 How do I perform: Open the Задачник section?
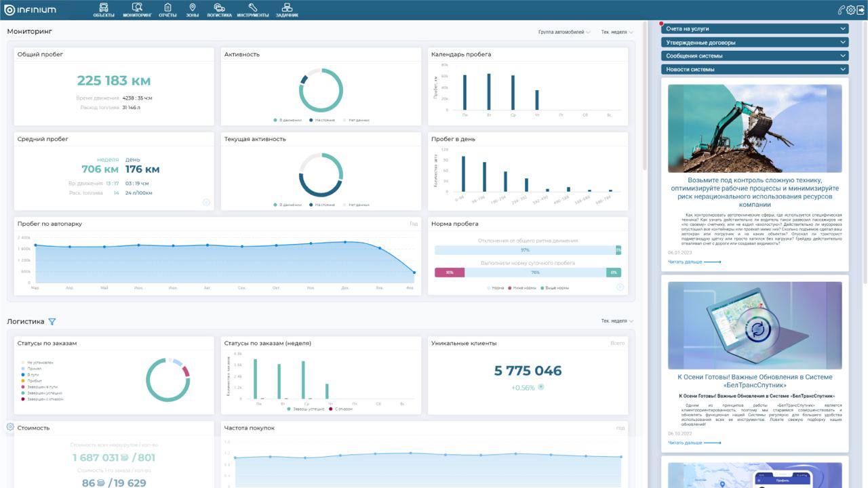(287, 10)
